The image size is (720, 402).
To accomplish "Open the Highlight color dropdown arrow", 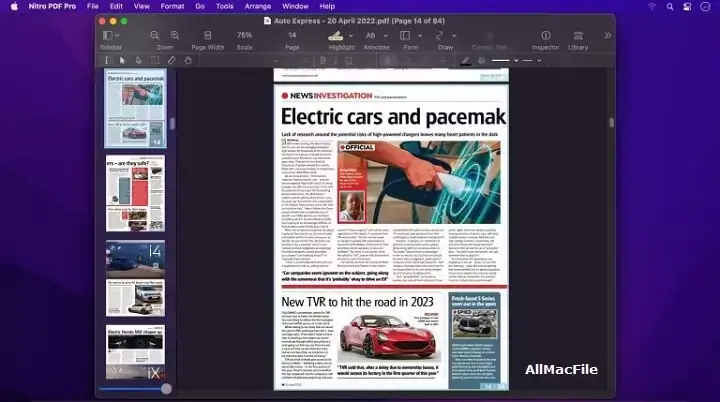I will (x=351, y=35).
